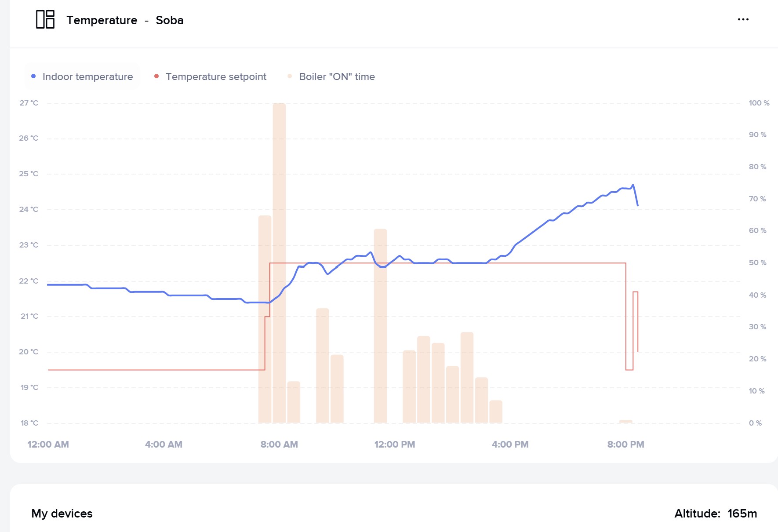Click the "Temperature - Soba" panel title
The height and width of the screenshot is (532, 778).
coord(125,20)
